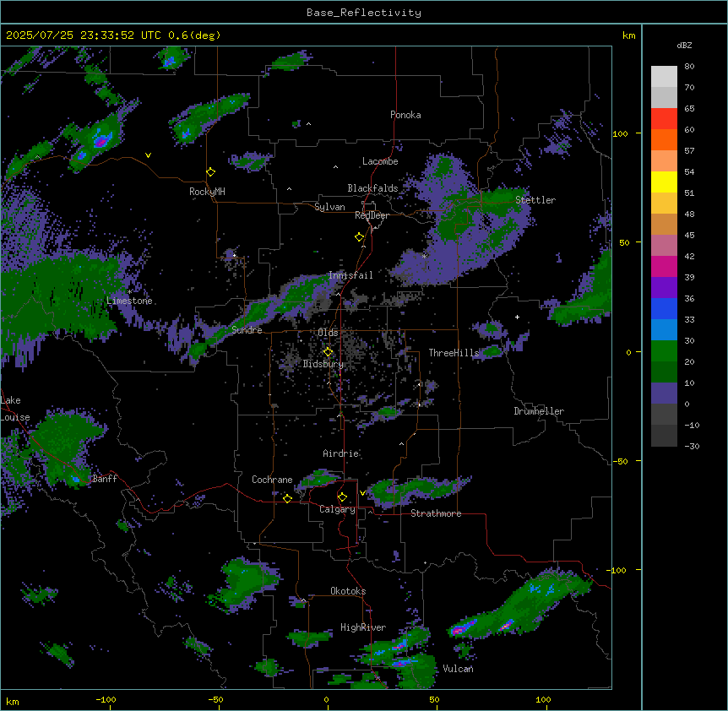Click the Banff label
The image size is (728, 711).
point(105,479)
